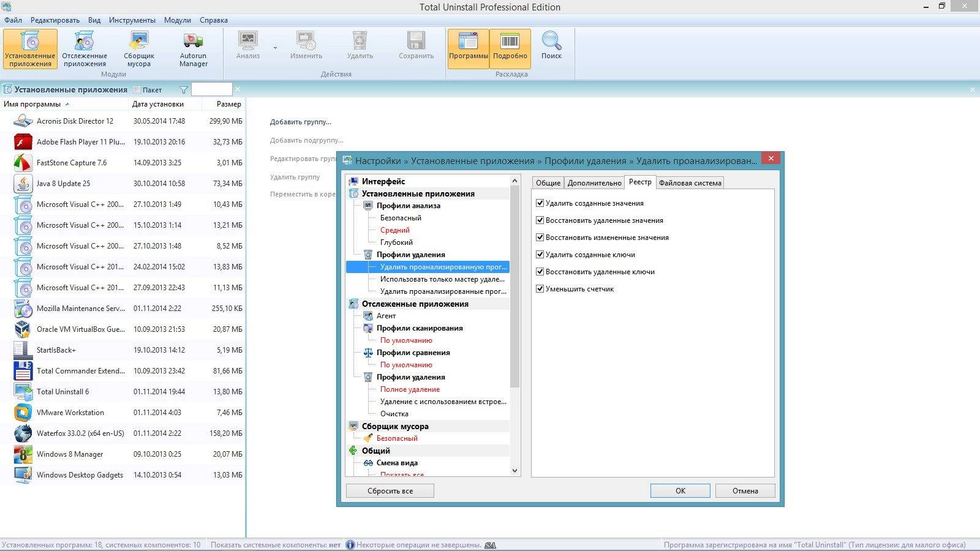The height and width of the screenshot is (551, 980).
Task: Select Агент tree item
Action: tap(386, 316)
